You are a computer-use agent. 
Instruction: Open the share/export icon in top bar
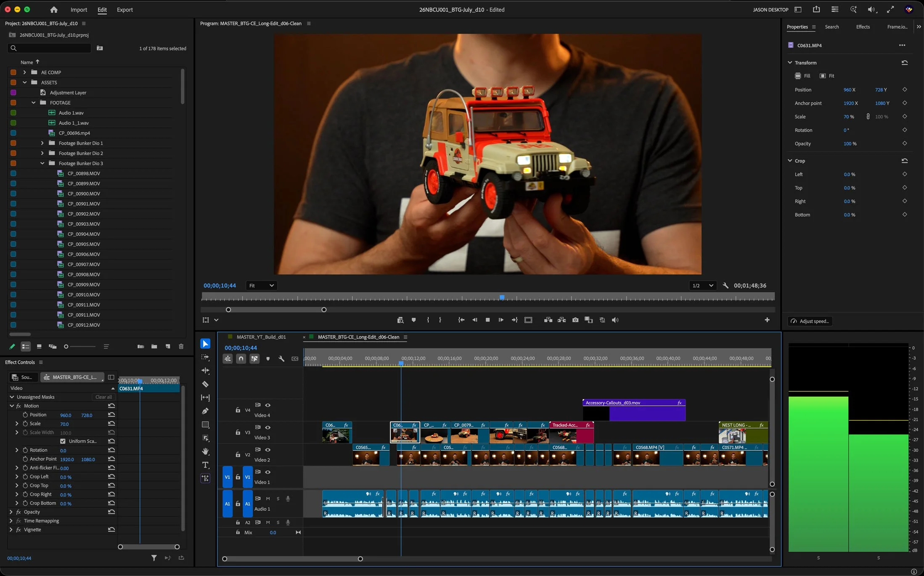(x=816, y=9)
